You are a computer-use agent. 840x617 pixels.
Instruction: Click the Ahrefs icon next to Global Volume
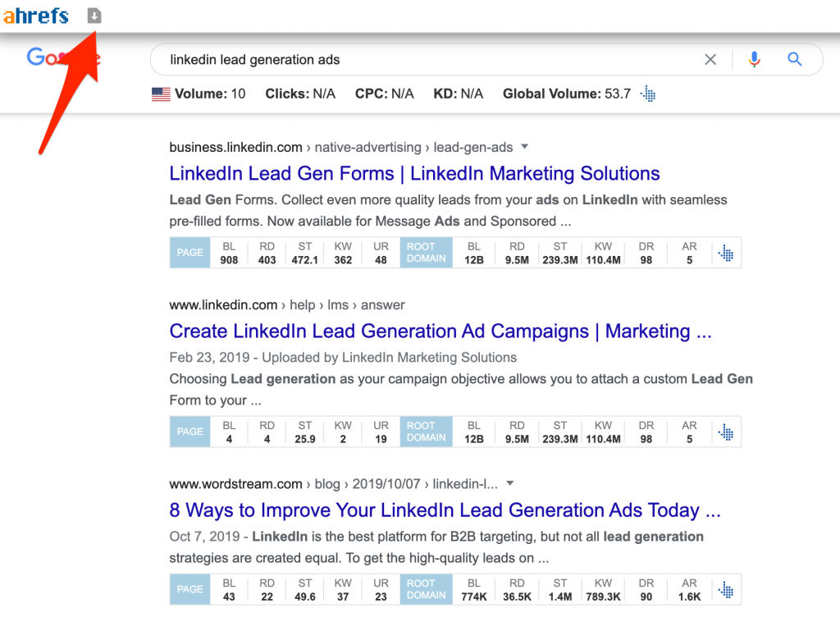point(648,94)
